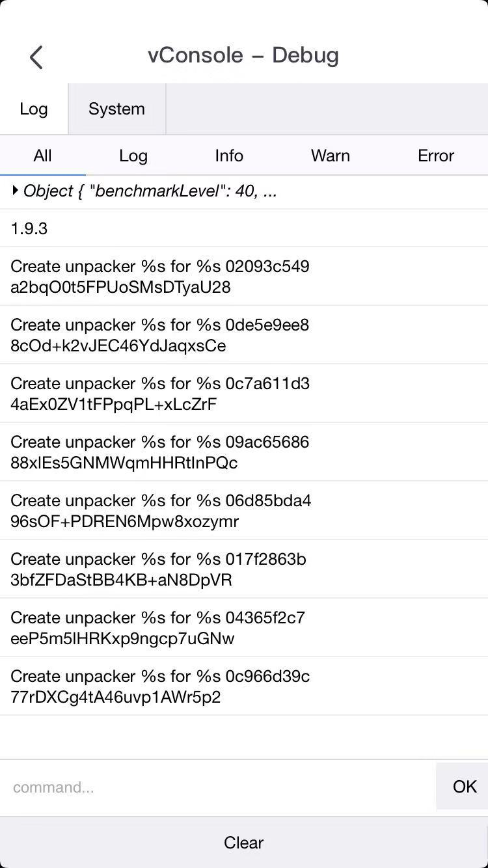The image size is (488, 868).
Task: Focus the command input field
Action: coord(218,787)
